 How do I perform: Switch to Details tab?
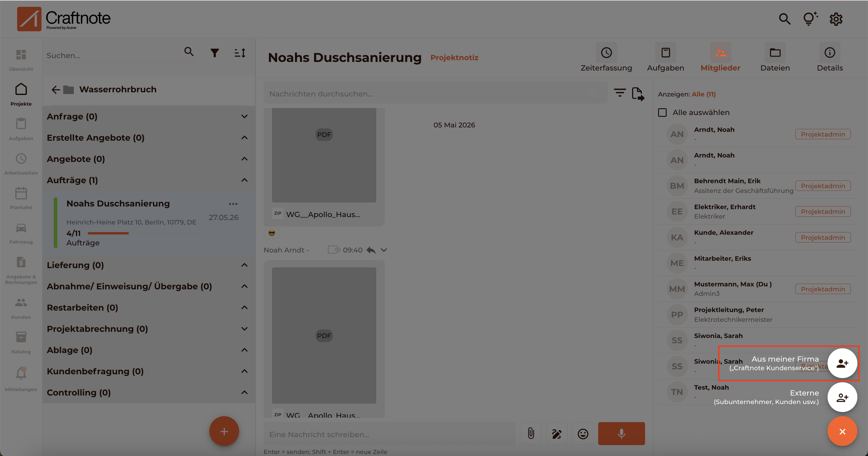point(830,57)
